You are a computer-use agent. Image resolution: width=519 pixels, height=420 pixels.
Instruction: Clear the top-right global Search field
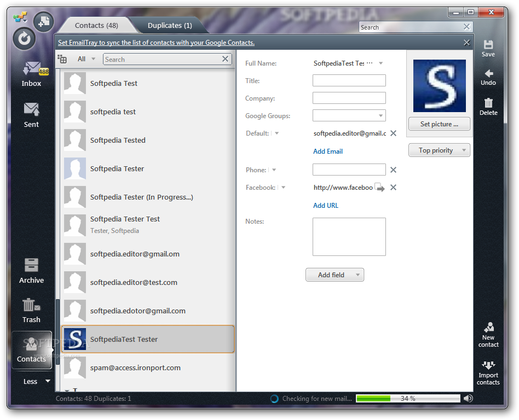[466, 27]
